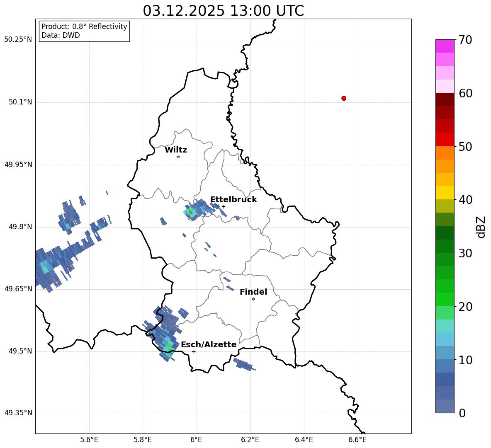The height and width of the screenshot is (448, 491).
Task: Click the 6.2°E longitude label
Action: point(250,440)
